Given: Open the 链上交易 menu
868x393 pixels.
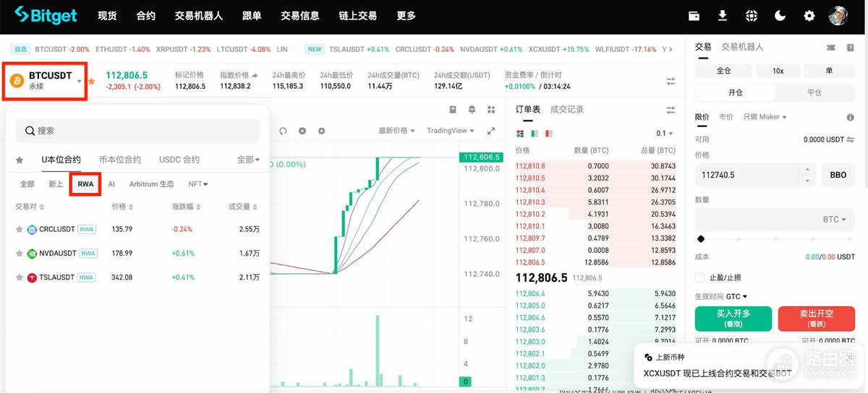Looking at the screenshot, I should [x=357, y=15].
